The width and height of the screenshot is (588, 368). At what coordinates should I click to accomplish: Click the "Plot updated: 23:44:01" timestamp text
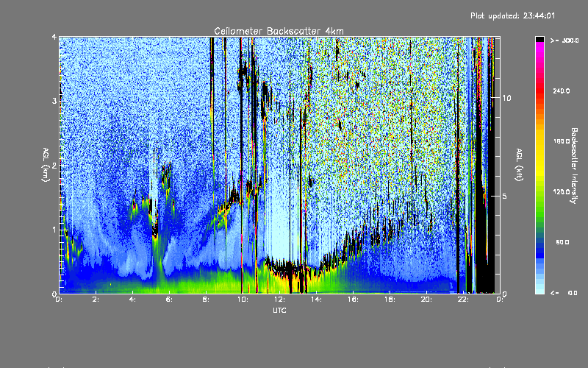[x=512, y=15]
